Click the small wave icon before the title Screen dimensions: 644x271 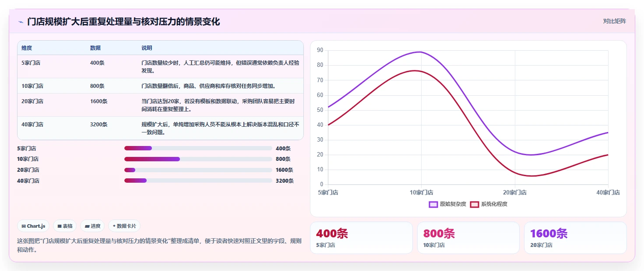[21, 22]
